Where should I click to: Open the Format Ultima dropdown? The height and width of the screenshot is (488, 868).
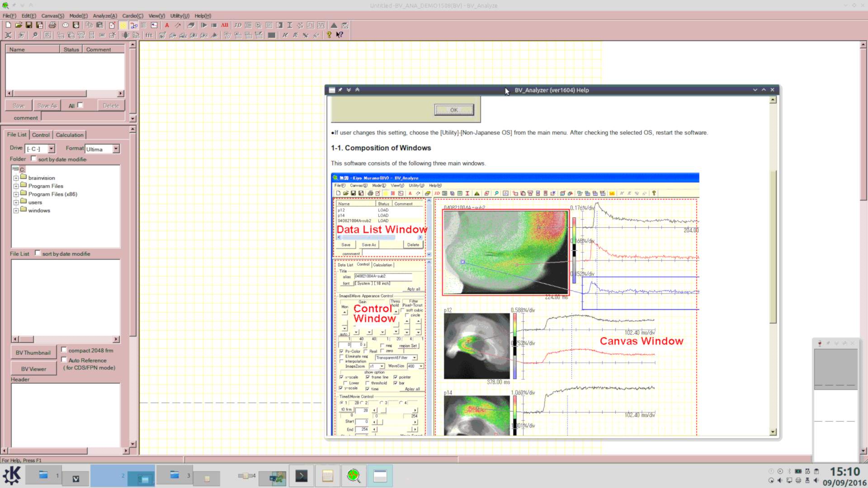(116, 149)
